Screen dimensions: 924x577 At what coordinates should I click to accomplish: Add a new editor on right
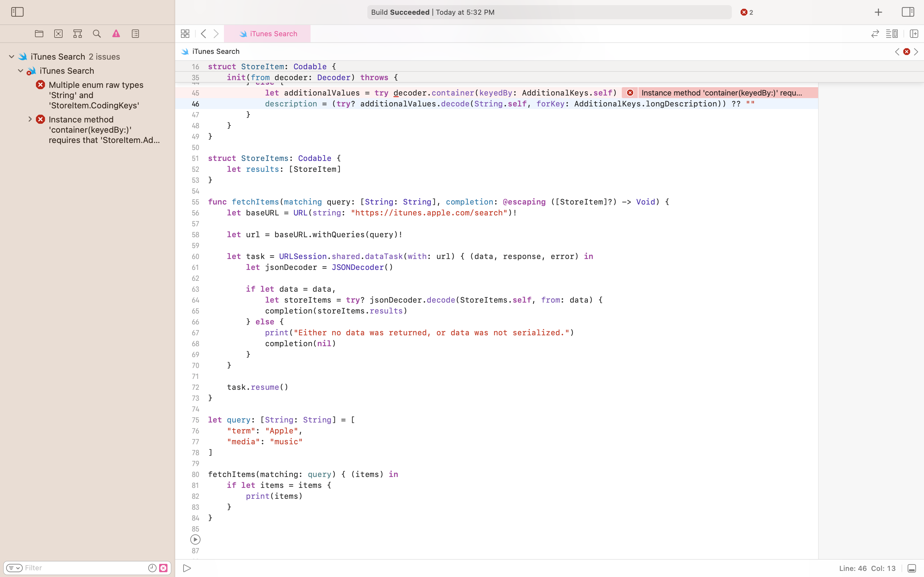(x=914, y=34)
